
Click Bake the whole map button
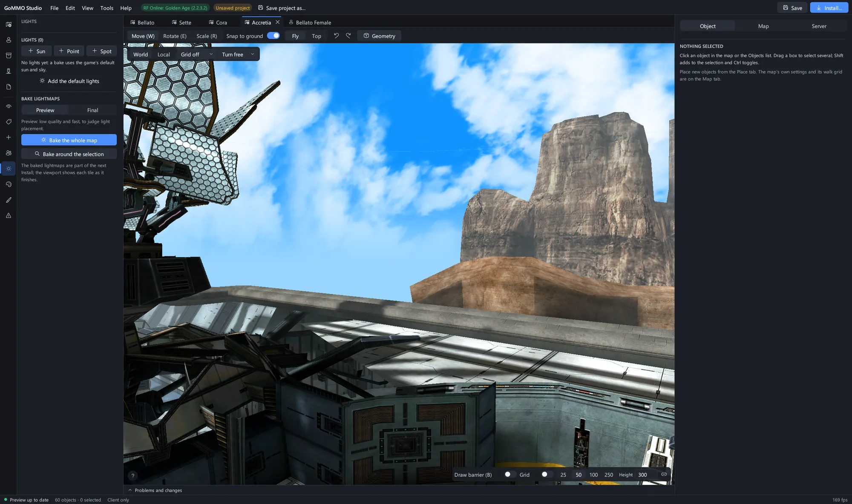[x=69, y=140]
